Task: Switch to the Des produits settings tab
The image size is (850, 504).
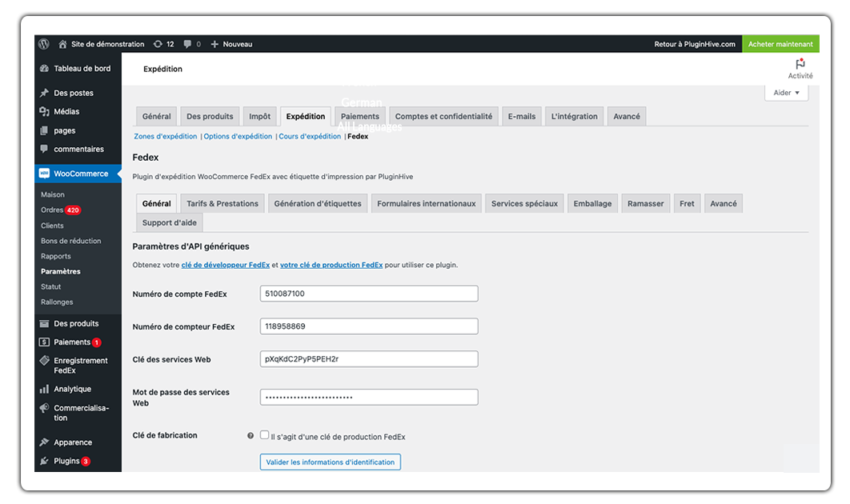Action: pos(210,117)
